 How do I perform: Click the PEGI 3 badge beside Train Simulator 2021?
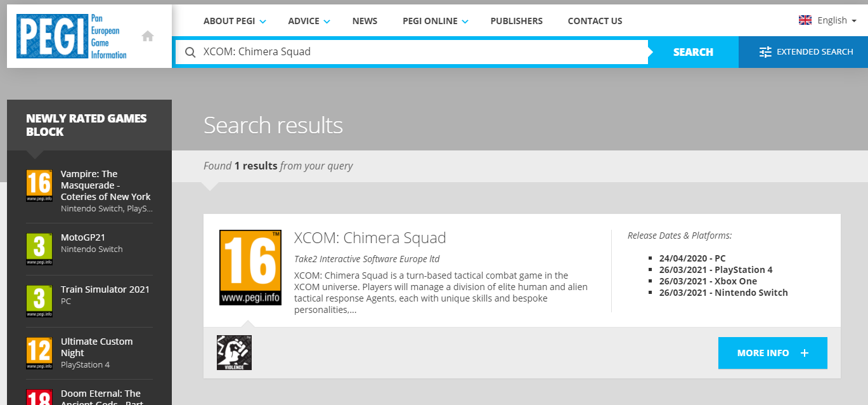point(39,301)
